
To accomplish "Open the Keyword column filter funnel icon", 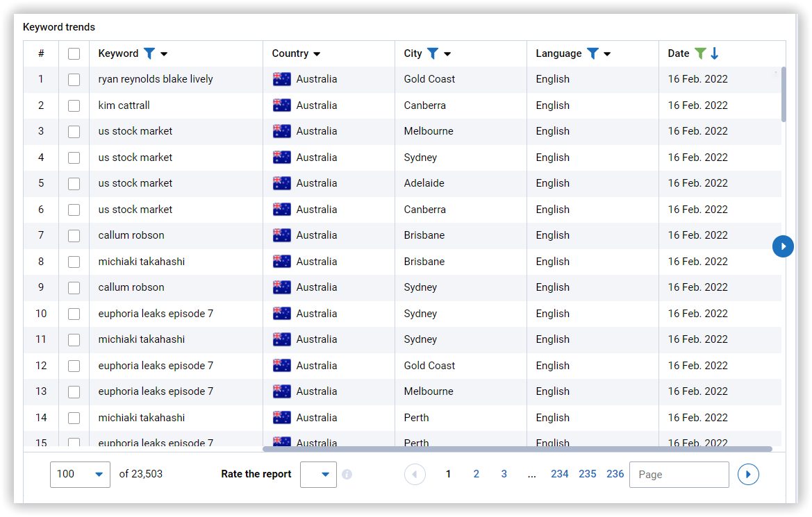I will pos(149,53).
